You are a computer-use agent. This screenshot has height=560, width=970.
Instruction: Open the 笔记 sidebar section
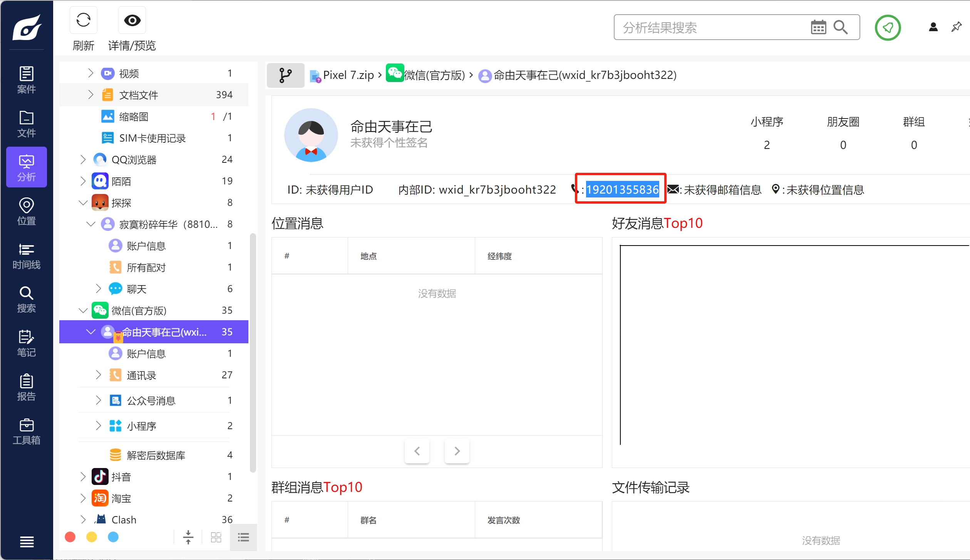[x=26, y=343]
